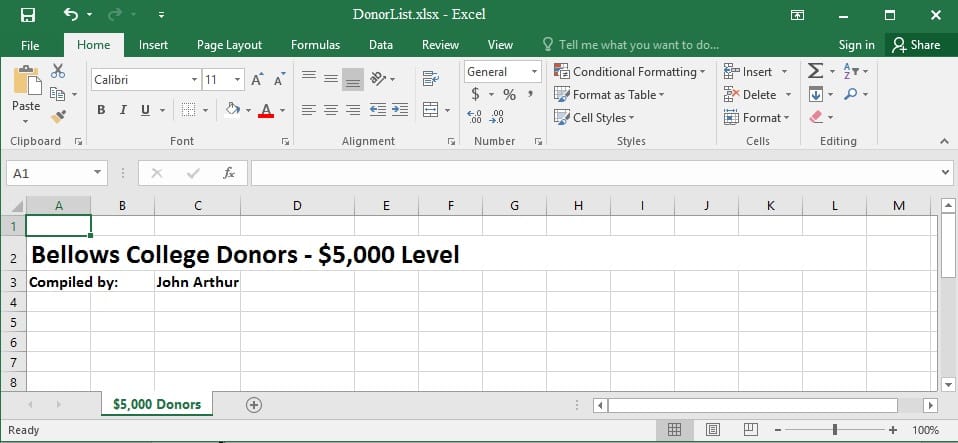This screenshot has width=958, height=443.
Task: Open the Conditional Formatting dropdown
Action: click(630, 72)
